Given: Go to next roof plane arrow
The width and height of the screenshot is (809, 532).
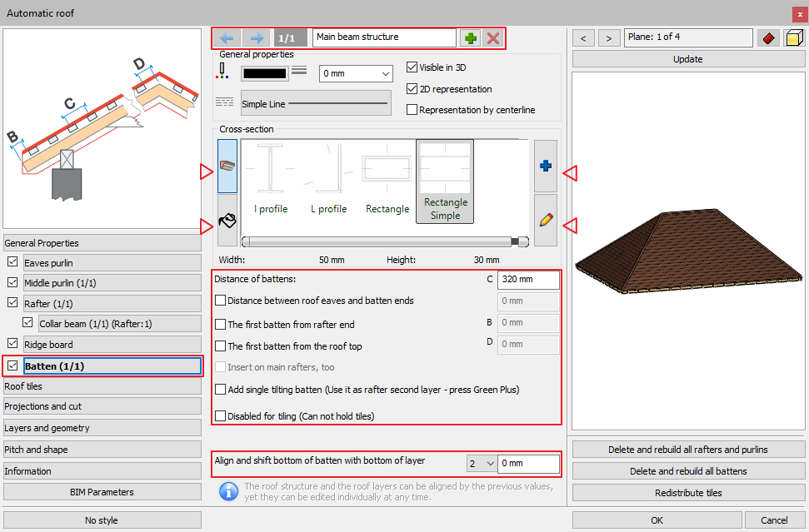Looking at the screenshot, I should coord(610,38).
